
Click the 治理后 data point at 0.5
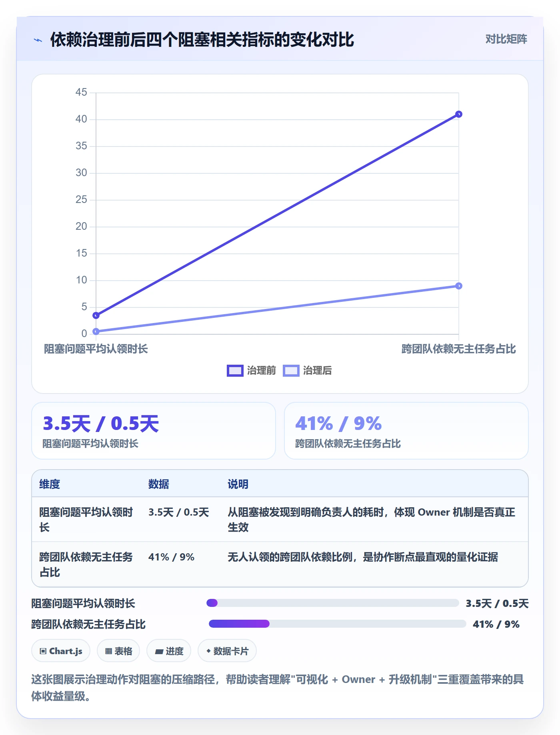tap(96, 331)
